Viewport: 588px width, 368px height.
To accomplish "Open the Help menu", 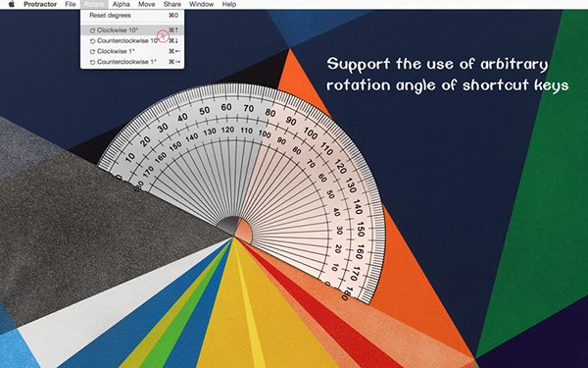I will [x=228, y=4].
